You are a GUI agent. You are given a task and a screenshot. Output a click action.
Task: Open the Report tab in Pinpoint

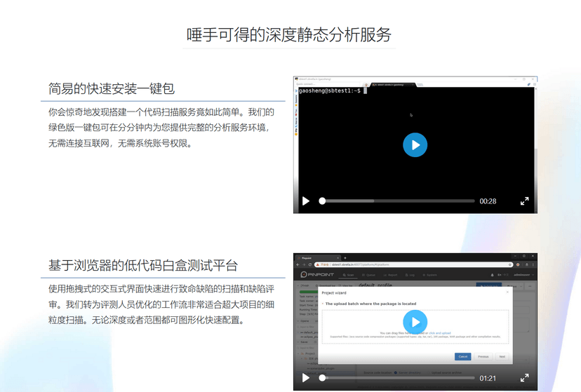point(392,275)
